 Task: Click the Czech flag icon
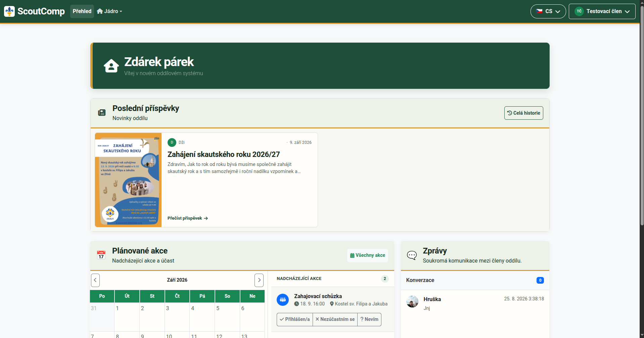click(x=539, y=11)
